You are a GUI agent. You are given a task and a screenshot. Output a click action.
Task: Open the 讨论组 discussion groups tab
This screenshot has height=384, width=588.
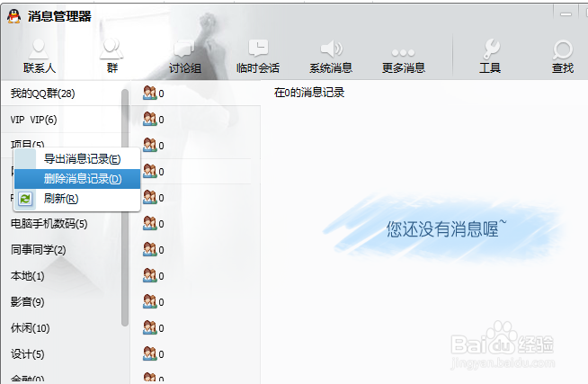pos(184,57)
